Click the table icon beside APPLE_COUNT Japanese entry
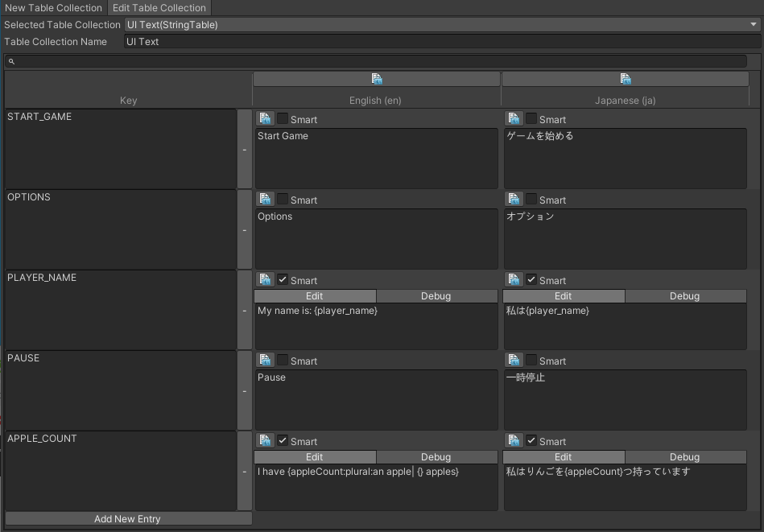Image resolution: width=764 pixels, height=532 pixels. (514, 441)
